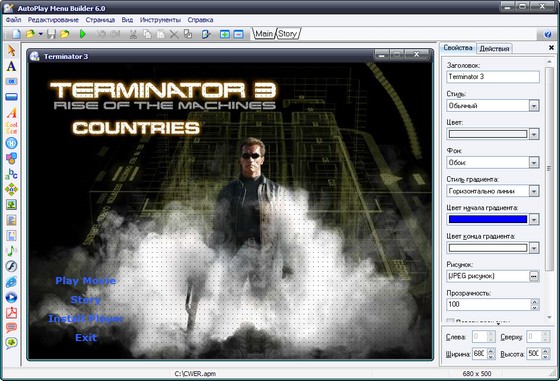
Task: Click the Save diskette toolbar icon
Action: tap(51, 34)
